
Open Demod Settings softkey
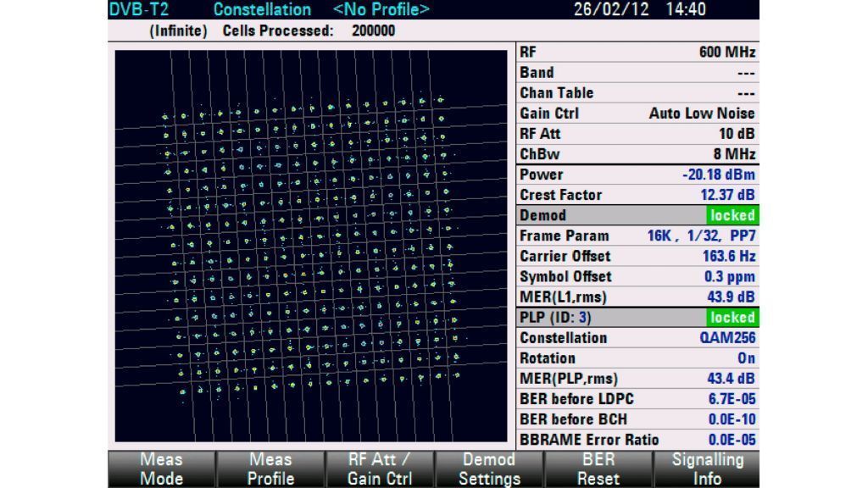pos(487,468)
